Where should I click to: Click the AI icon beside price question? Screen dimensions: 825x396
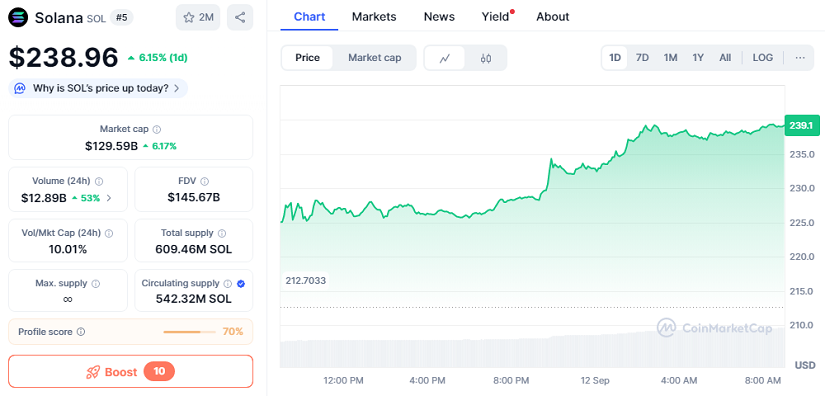[20, 88]
